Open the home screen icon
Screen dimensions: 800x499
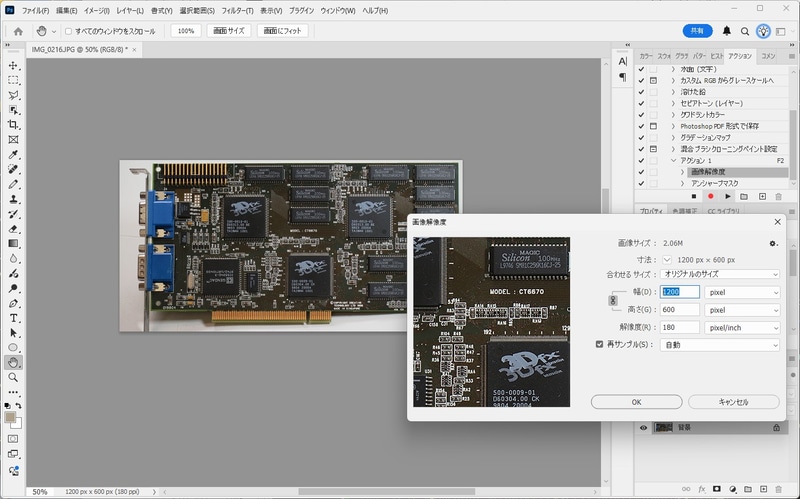(x=18, y=31)
